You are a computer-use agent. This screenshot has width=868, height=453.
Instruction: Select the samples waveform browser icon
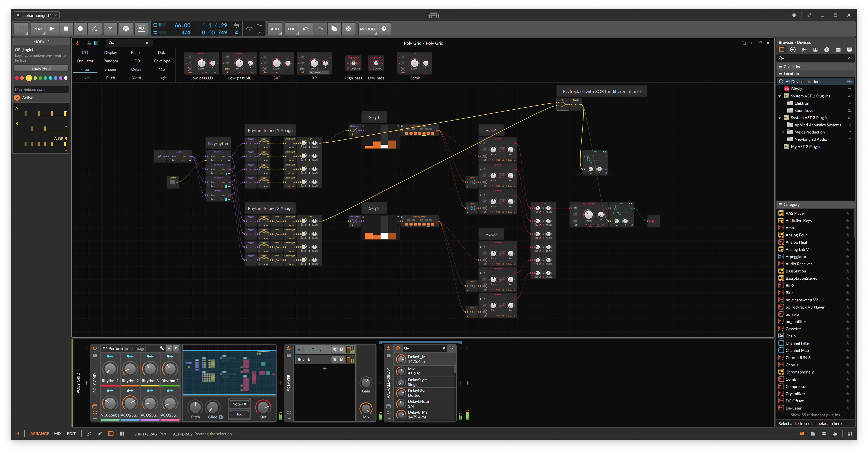tap(804, 50)
